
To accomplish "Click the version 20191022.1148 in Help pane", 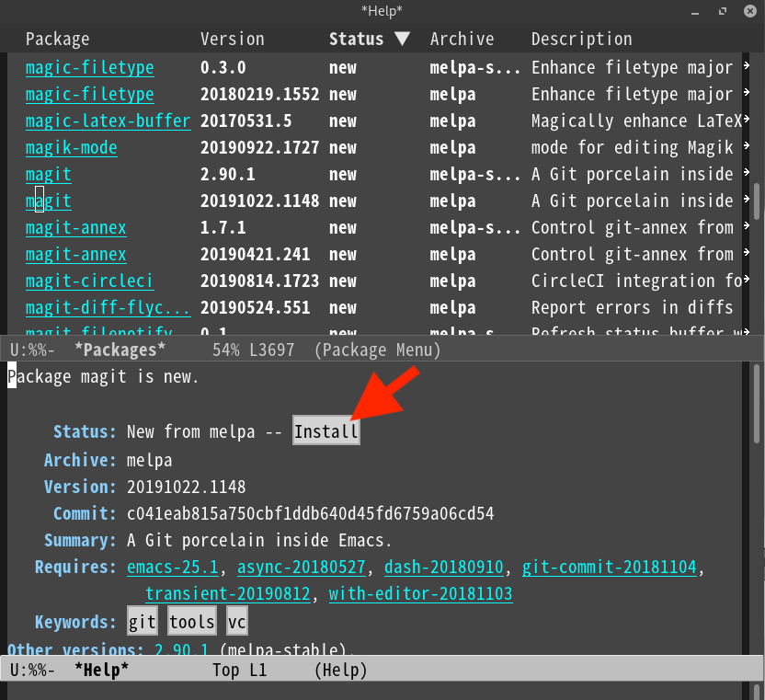I will click(187, 488).
